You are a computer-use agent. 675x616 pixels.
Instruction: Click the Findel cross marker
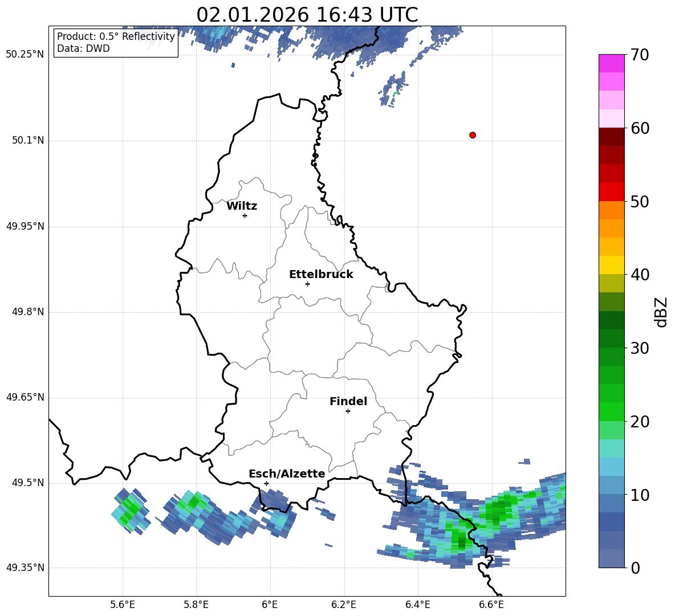pos(348,411)
